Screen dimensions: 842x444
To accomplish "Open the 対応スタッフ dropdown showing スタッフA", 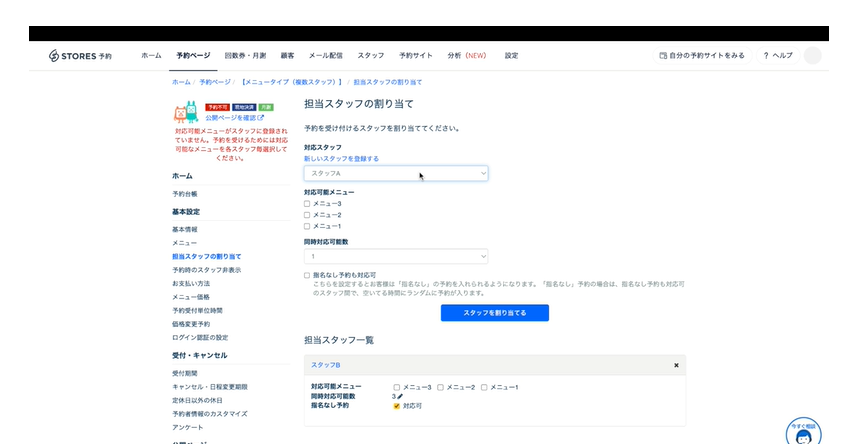I will [x=396, y=173].
